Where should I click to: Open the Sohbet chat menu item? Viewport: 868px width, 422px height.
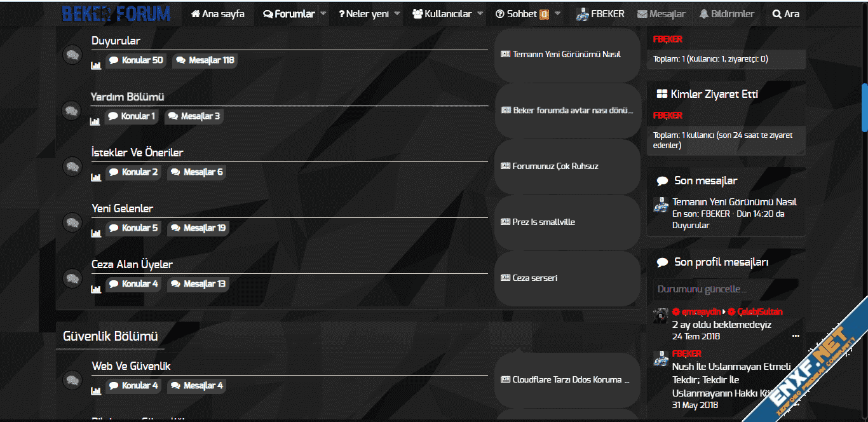click(521, 14)
